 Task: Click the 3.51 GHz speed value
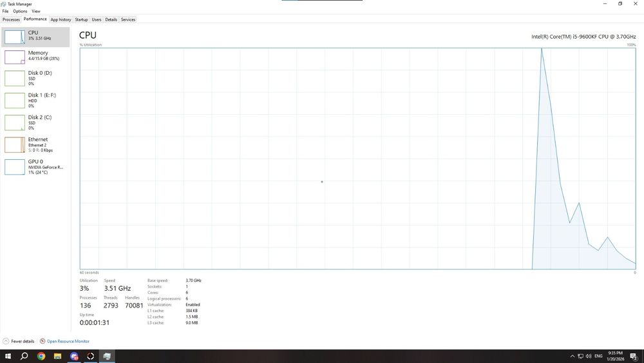(x=117, y=289)
